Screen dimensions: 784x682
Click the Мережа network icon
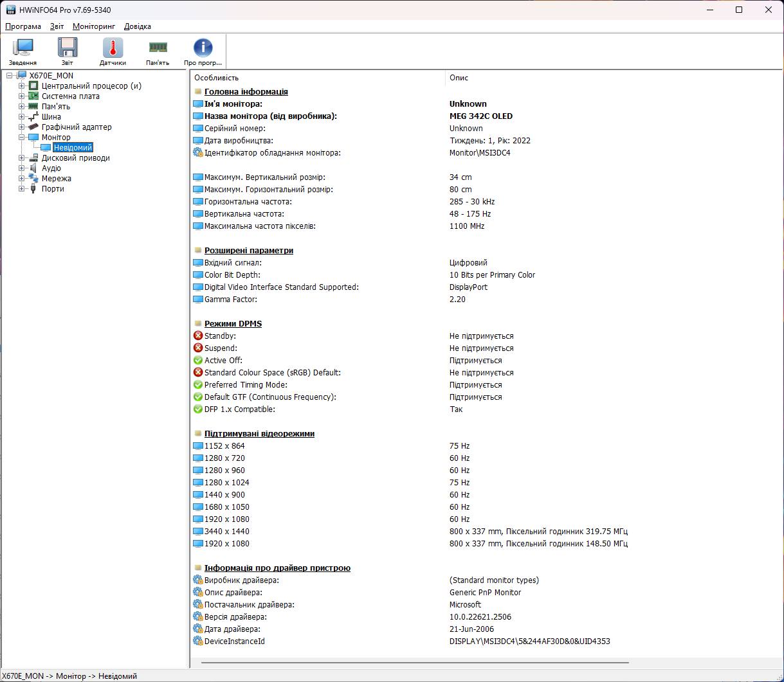32,178
